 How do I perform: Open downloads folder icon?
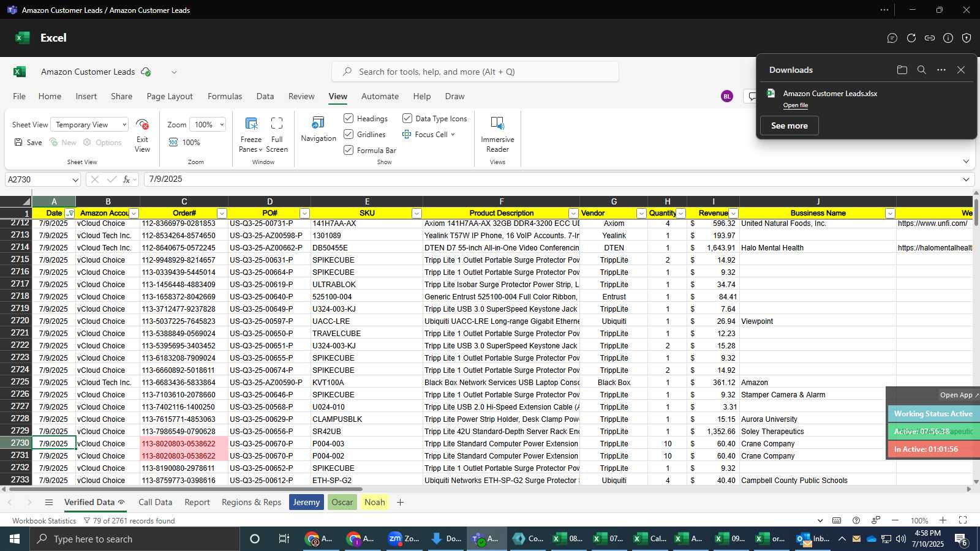[902, 70]
